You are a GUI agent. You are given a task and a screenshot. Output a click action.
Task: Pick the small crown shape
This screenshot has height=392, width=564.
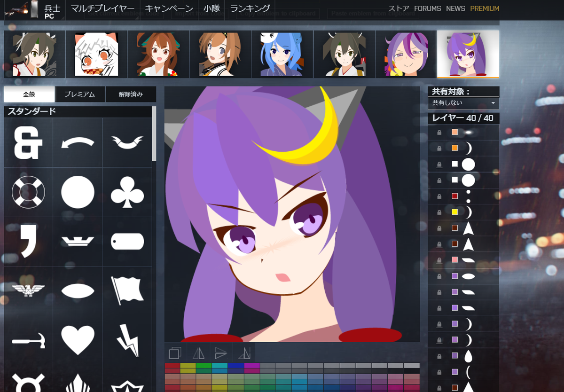click(78, 242)
